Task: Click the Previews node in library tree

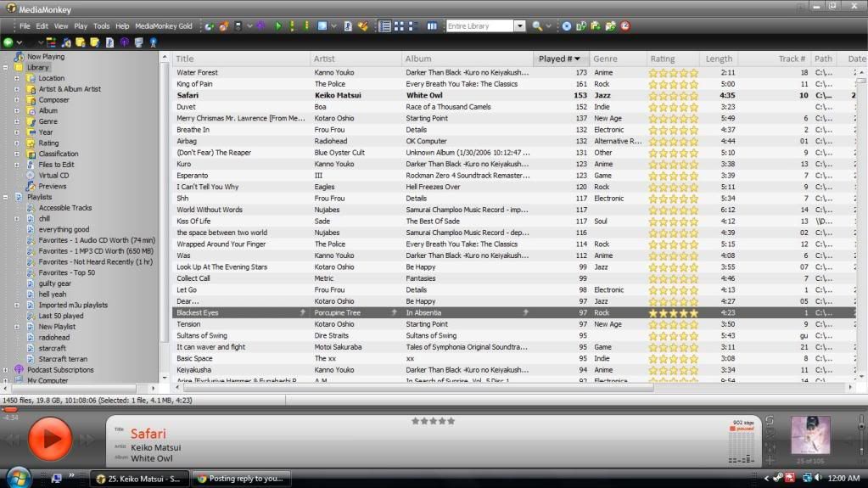Action: (x=52, y=187)
